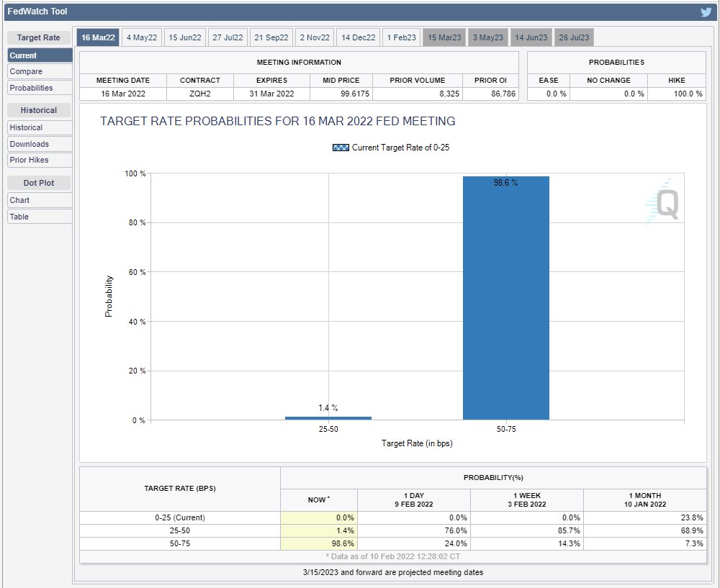Screen dimensions: 720x588
Task: Select Current in the Target Rate menu
Action: pyautogui.click(x=40, y=55)
